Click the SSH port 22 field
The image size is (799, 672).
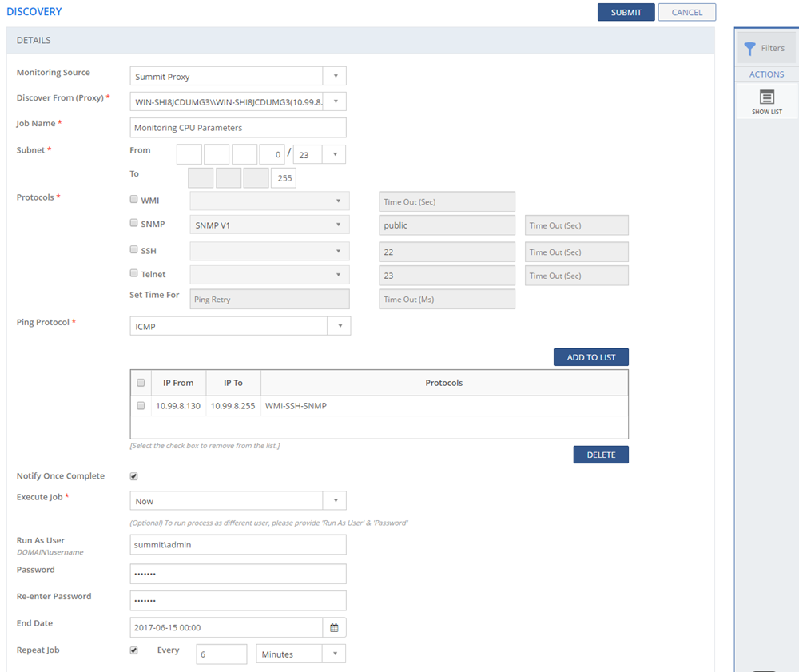[x=447, y=252]
